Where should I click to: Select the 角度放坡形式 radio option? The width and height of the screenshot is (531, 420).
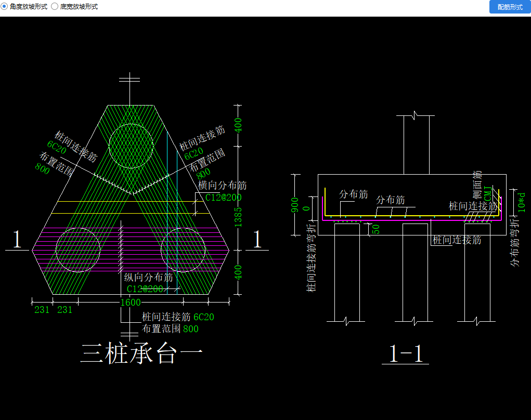pos(5,7)
